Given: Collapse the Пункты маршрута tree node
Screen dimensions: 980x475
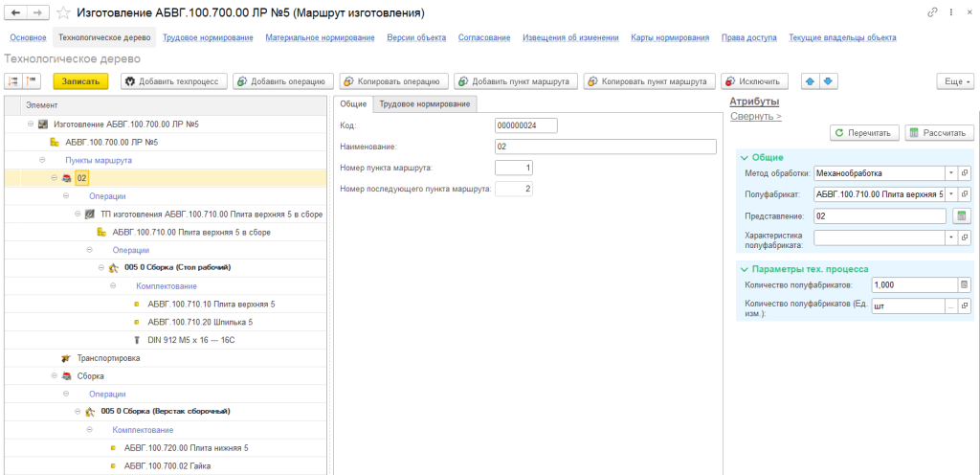Looking at the screenshot, I should coord(42,160).
